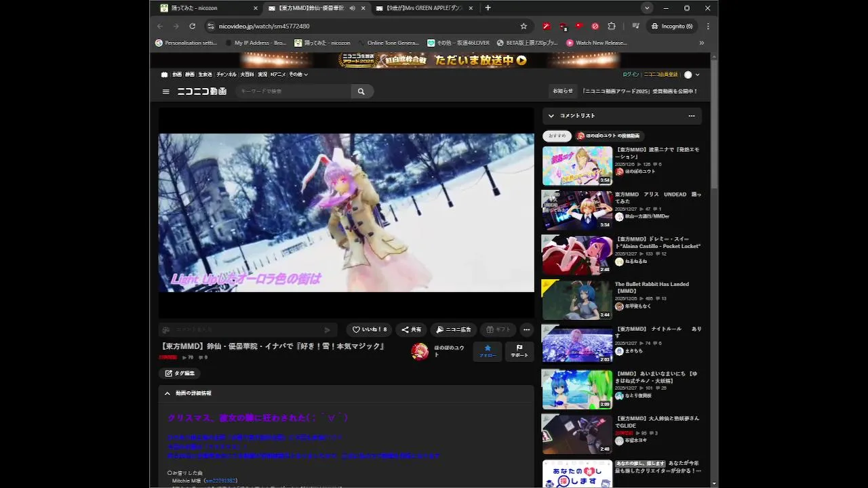
Task: Open the media control icon in toolbar
Action: tap(635, 26)
